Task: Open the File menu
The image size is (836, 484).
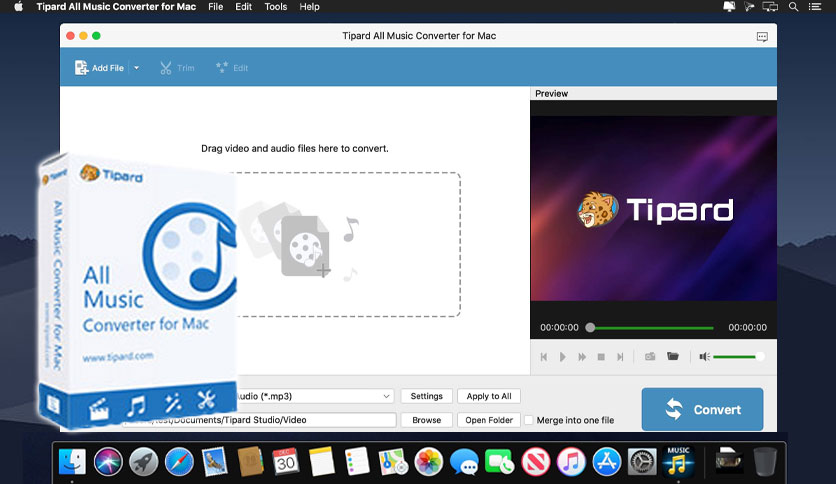Action: pos(215,7)
